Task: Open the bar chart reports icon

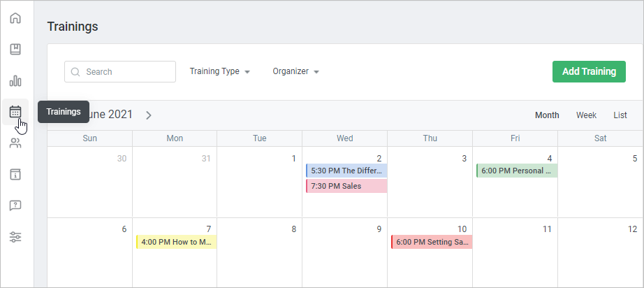Action: (x=15, y=80)
